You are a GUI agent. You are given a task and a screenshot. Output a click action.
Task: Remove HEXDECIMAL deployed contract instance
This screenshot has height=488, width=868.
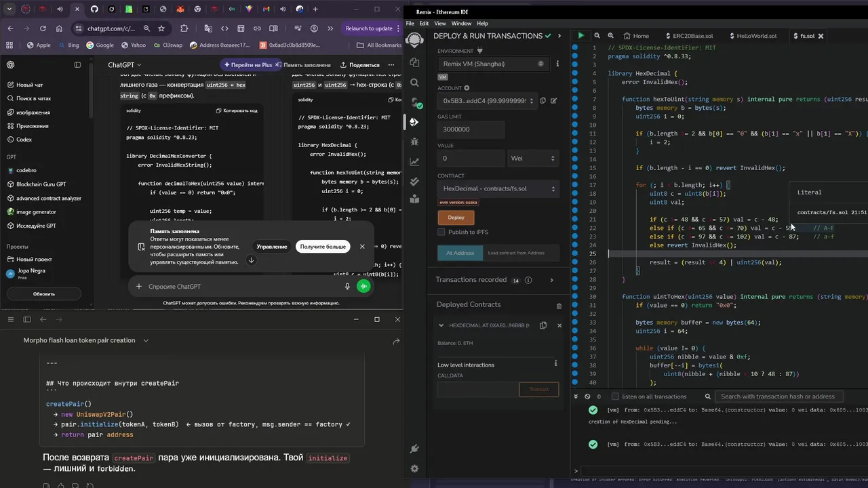click(x=559, y=325)
